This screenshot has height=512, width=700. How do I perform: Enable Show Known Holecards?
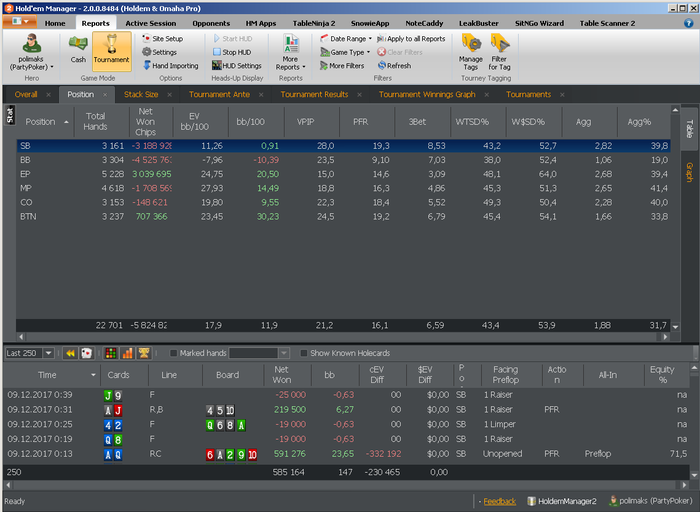click(304, 353)
